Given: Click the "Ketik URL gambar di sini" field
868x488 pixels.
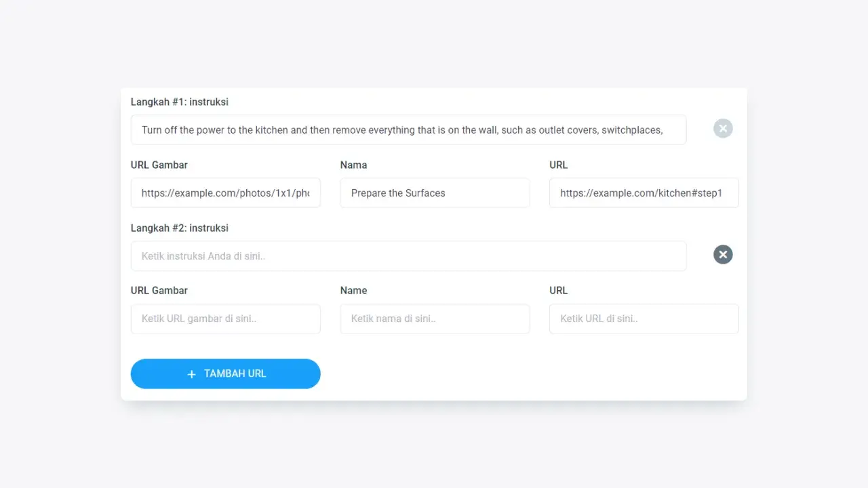Looking at the screenshot, I should click(225, 319).
